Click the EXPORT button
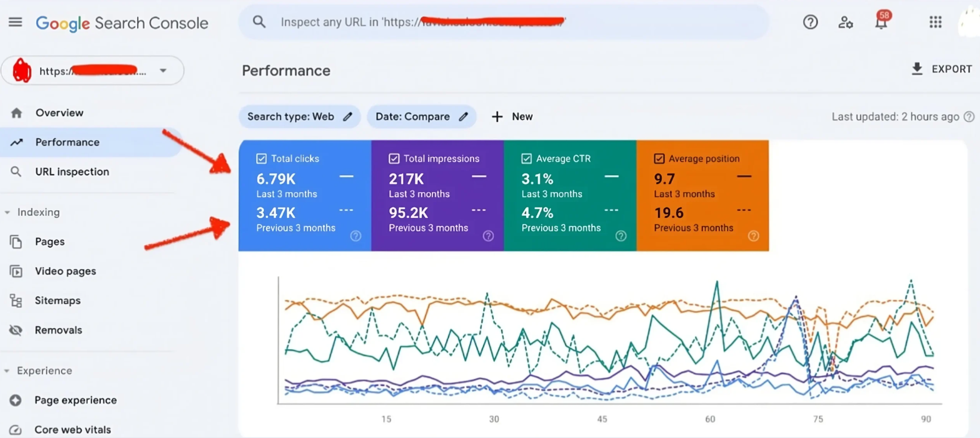The width and height of the screenshot is (980, 438). pyautogui.click(x=942, y=69)
